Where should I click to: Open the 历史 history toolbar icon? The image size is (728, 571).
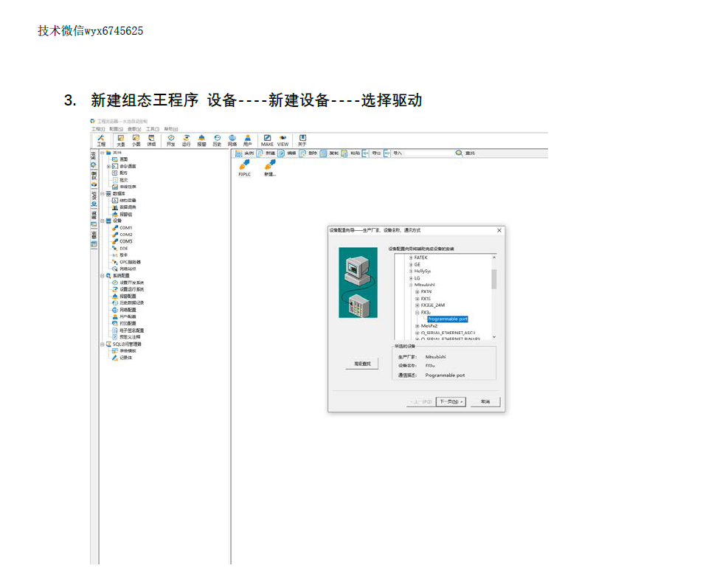217,138
